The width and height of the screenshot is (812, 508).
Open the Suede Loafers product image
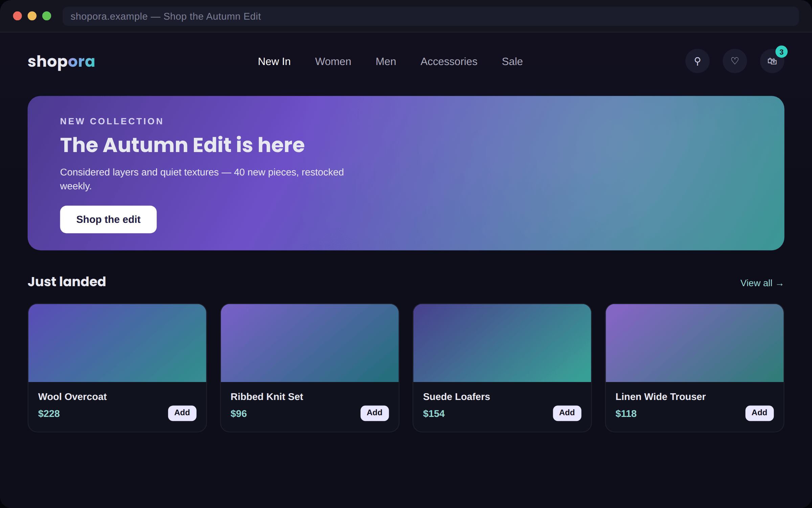pyautogui.click(x=502, y=343)
